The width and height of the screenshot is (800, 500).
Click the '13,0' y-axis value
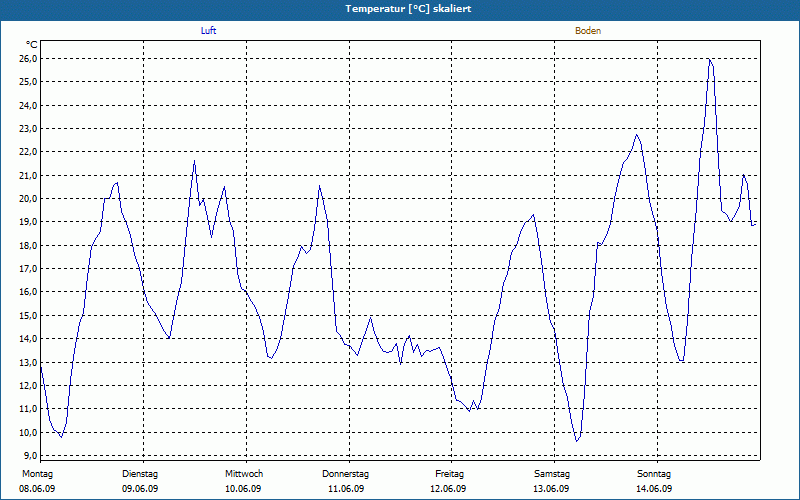[28, 362]
